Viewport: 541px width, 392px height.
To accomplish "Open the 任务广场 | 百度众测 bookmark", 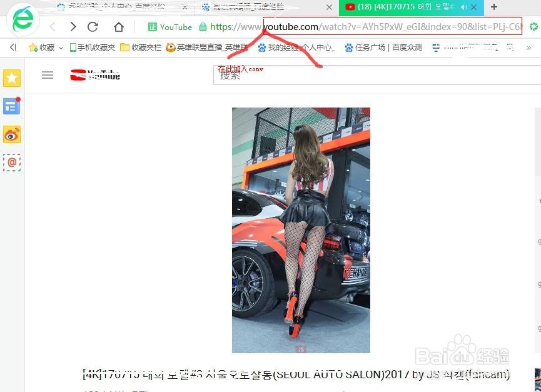I will click(x=383, y=48).
